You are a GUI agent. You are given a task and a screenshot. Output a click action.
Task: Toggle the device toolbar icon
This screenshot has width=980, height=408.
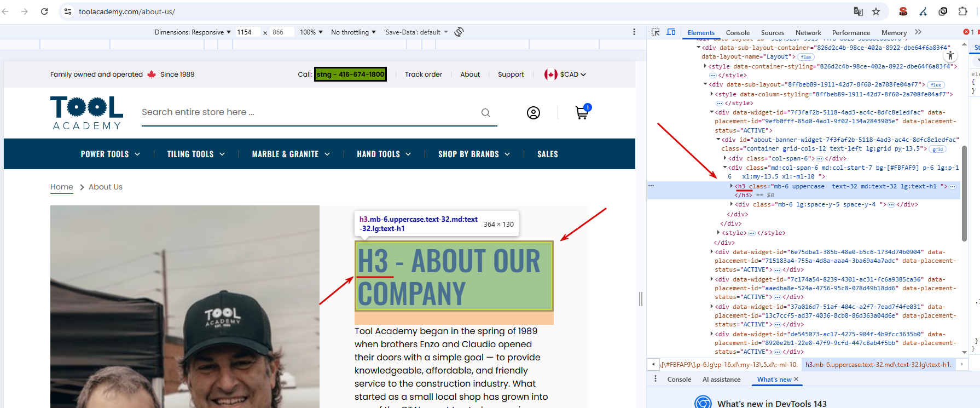tap(671, 32)
